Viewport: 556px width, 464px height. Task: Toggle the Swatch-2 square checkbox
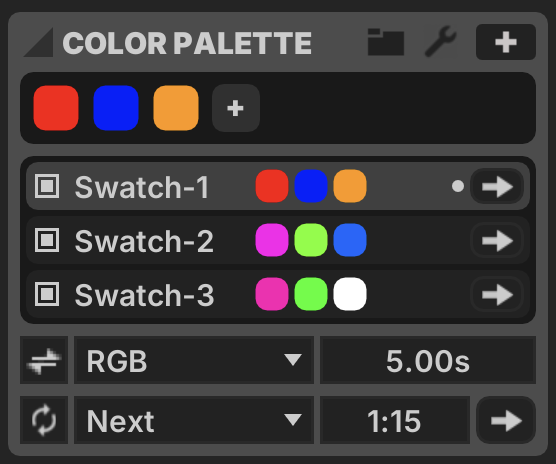coord(47,240)
